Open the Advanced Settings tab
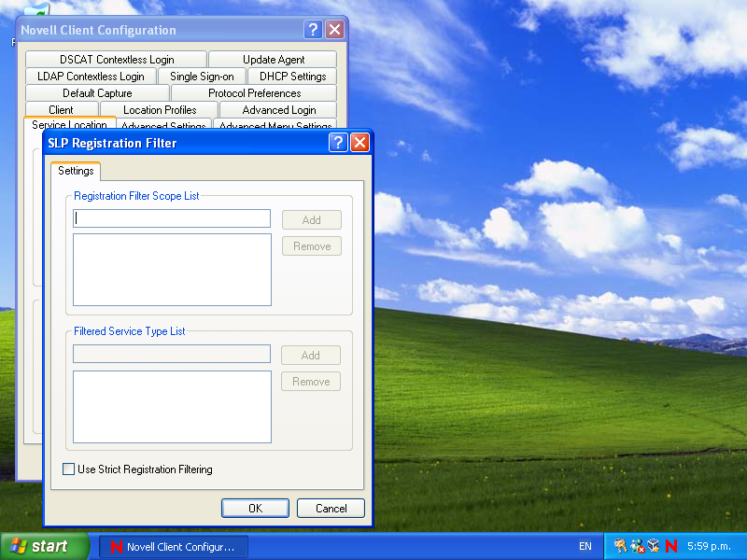Image resolution: width=747 pixels, height=560 pixels. [163, 125]
